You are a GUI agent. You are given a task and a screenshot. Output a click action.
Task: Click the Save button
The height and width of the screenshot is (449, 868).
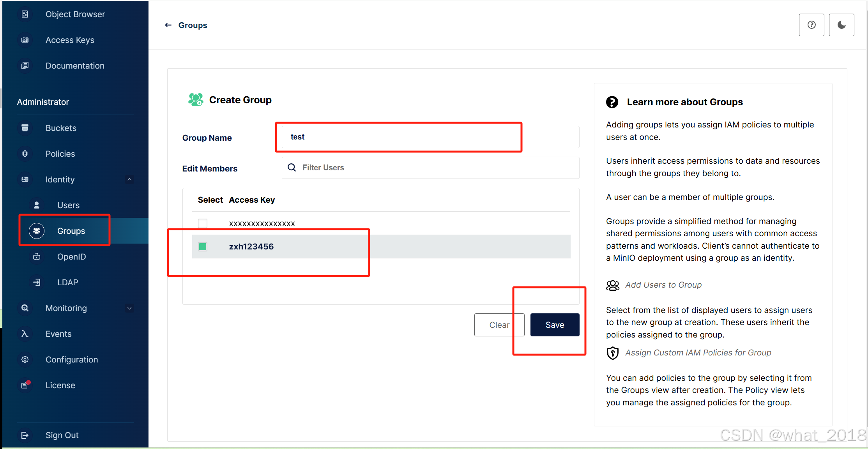pos(555,325)
